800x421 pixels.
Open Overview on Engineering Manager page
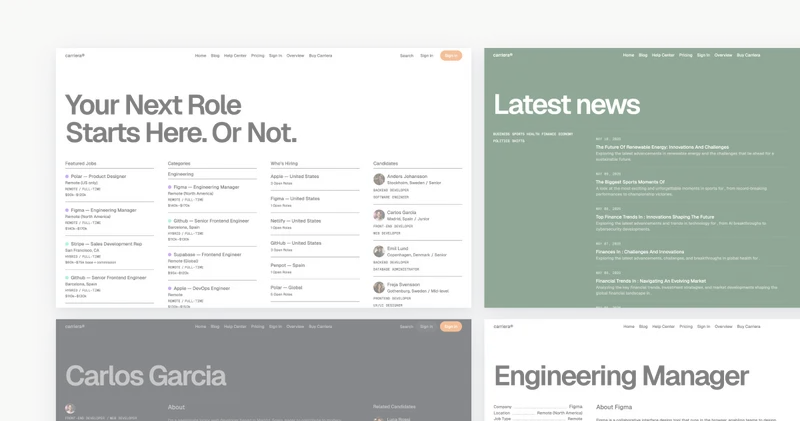pos(723,327)
